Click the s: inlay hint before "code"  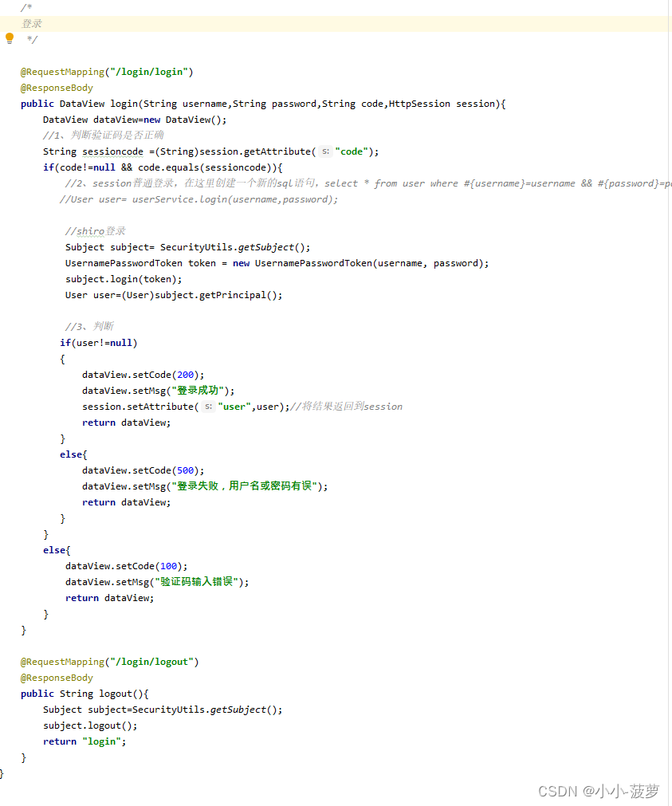coord(324,151)
